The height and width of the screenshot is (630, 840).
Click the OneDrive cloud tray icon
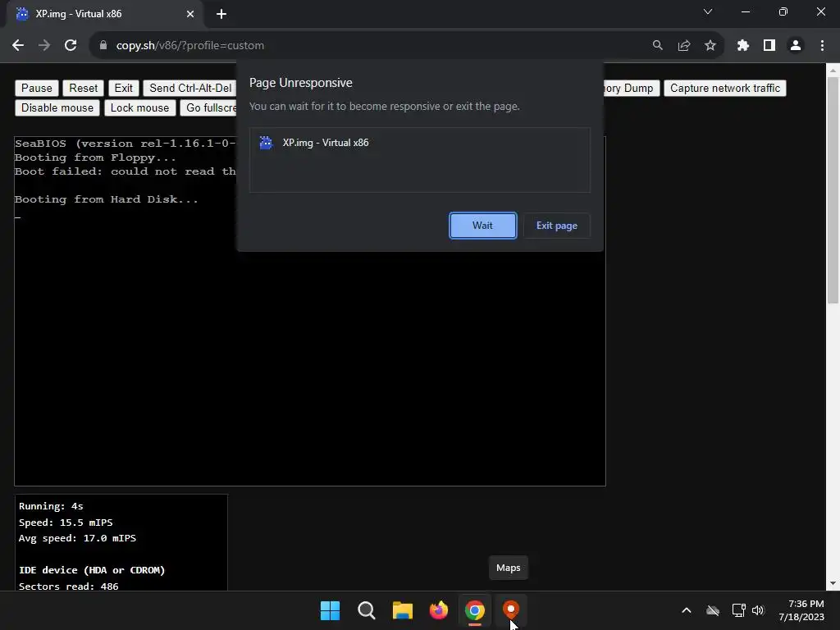(x=713, y=610)
